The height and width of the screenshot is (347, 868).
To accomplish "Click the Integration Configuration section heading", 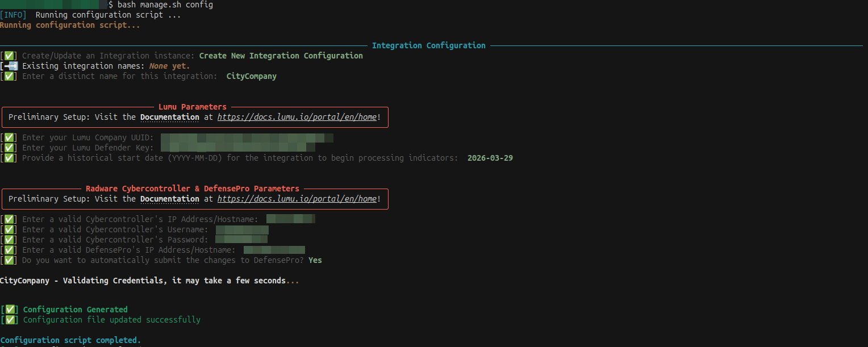I will (x=428, y=45).
